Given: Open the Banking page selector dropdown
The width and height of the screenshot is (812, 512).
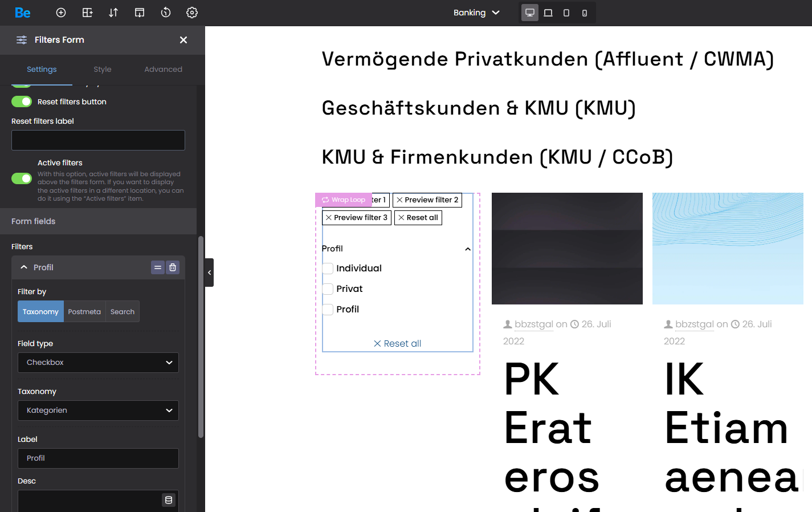Looking at the screenshot, I should (x=476, y=13).
